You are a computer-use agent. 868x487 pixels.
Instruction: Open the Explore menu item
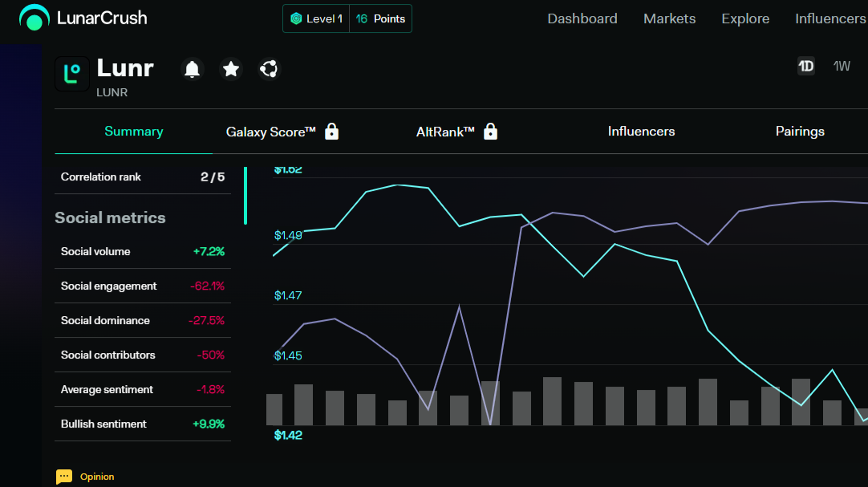[745, 18]
